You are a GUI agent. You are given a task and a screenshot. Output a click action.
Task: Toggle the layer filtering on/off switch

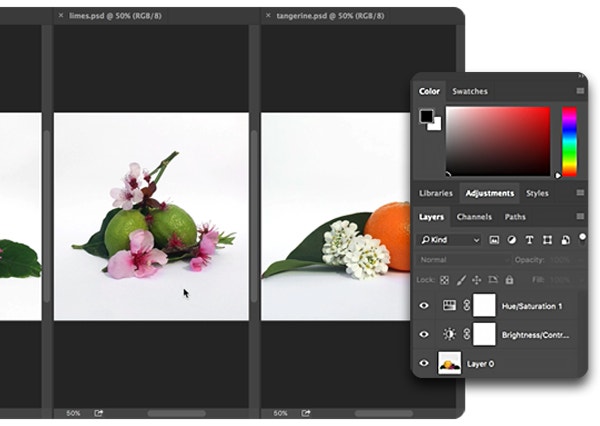(582, 240)
